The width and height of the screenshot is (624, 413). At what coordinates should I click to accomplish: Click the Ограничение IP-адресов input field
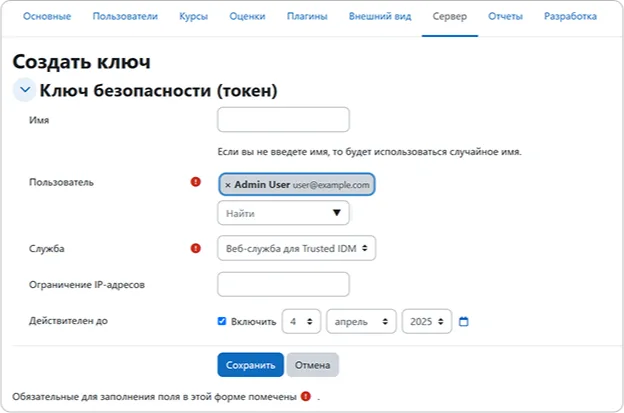pyautogui.click(x=283, y=284)
